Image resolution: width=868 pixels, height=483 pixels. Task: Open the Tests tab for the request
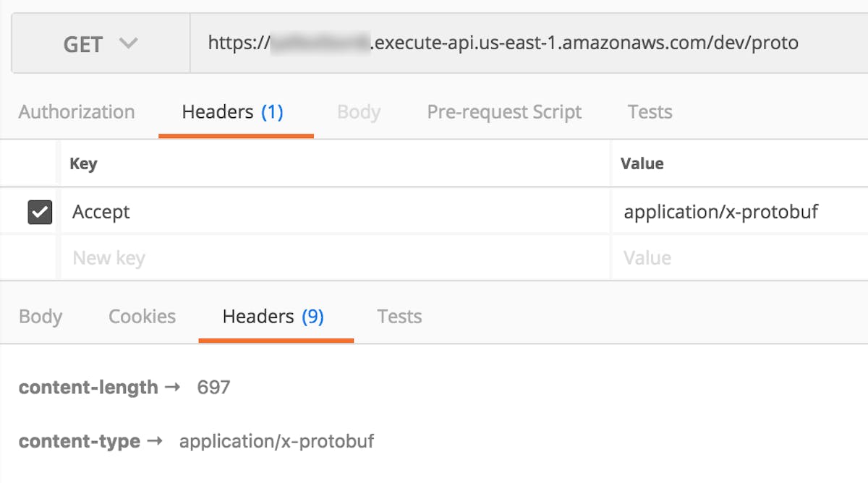click(x=649, y=111)
